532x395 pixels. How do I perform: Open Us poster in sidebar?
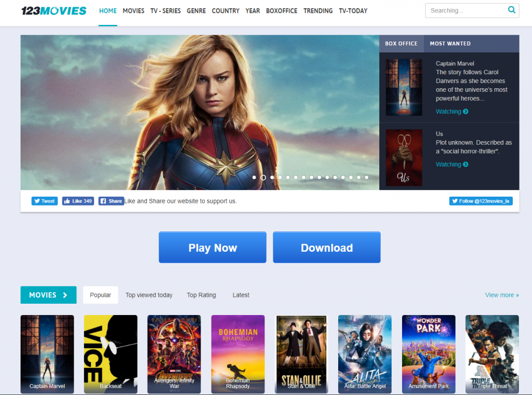[x=404, y=158]
